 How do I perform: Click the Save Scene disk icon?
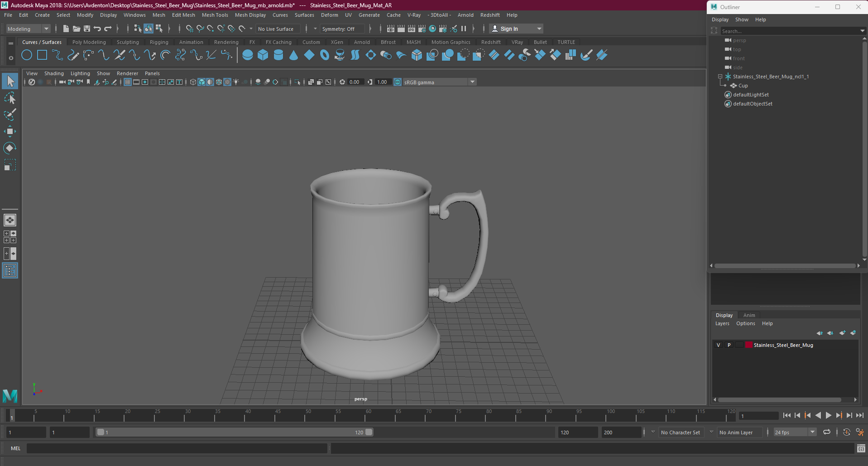pyautogui.click(x=87, y=29)
